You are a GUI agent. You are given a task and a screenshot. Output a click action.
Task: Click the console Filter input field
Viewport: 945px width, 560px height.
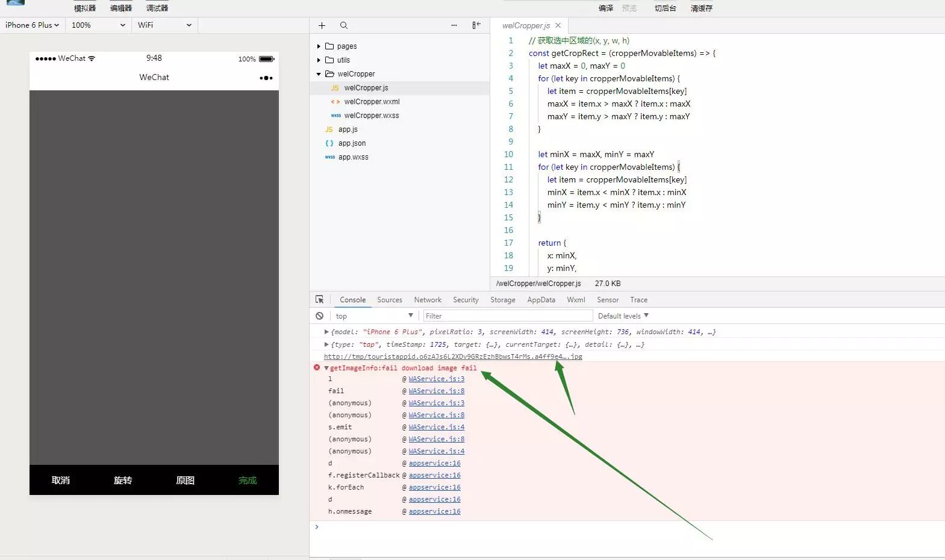tap(507, 316)
